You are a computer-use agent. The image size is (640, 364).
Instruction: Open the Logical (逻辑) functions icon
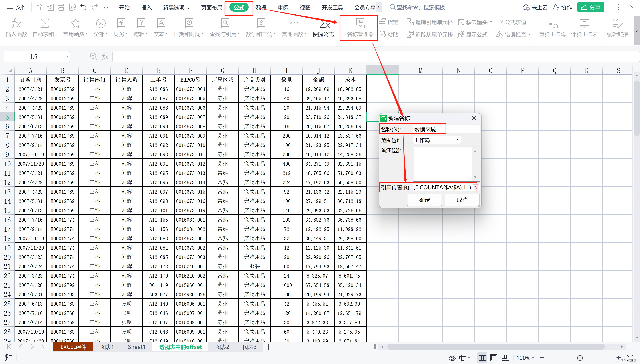pos(141,28)
